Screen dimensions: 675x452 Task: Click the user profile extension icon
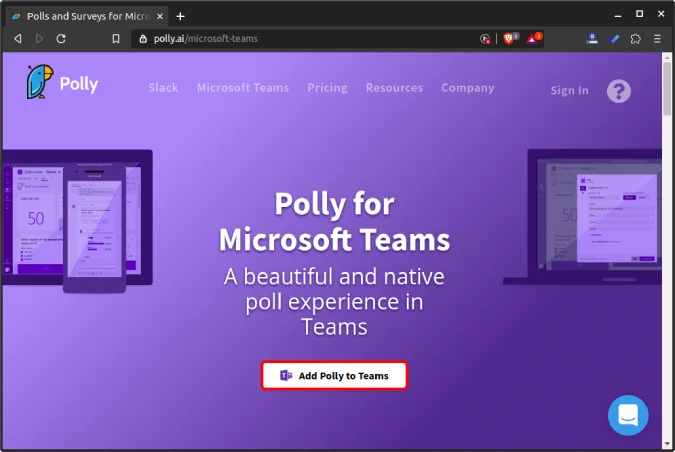592,39
